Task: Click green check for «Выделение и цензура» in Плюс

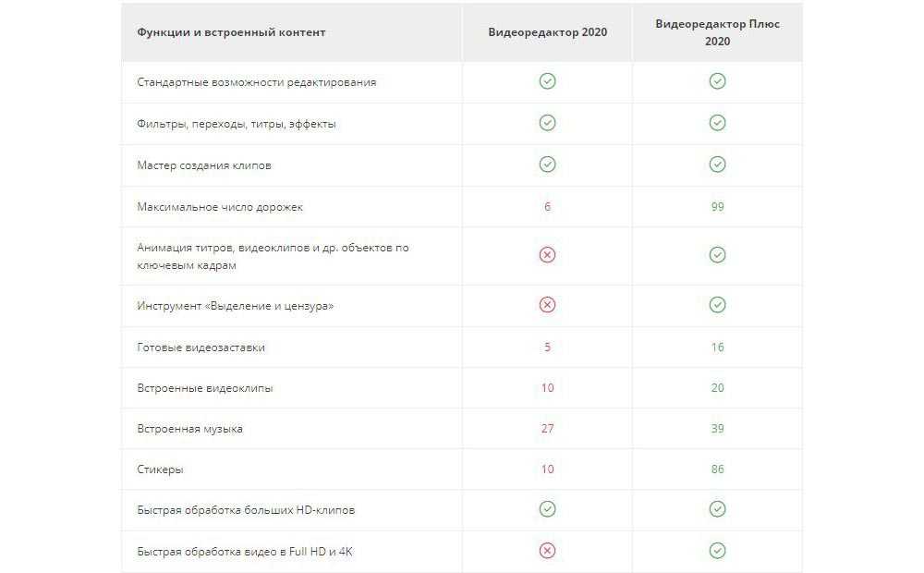Action: click(x=717, y=305)
